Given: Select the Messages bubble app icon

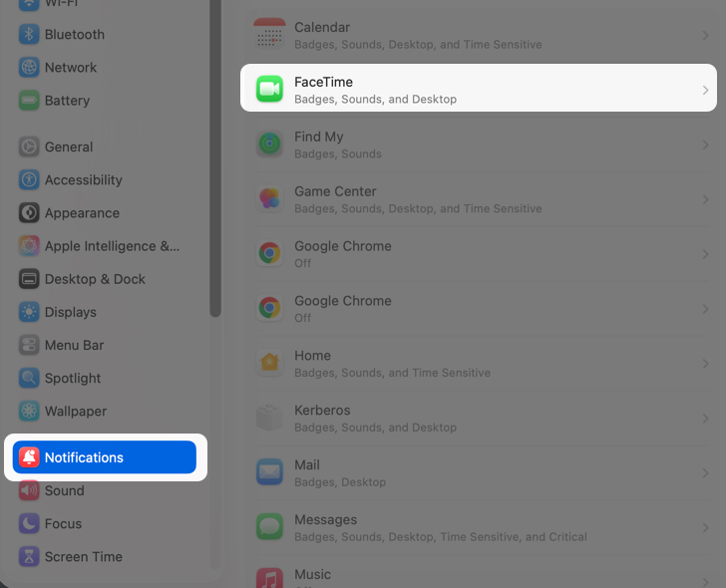Looking at the screenshot, I should (x=269, y=526).
